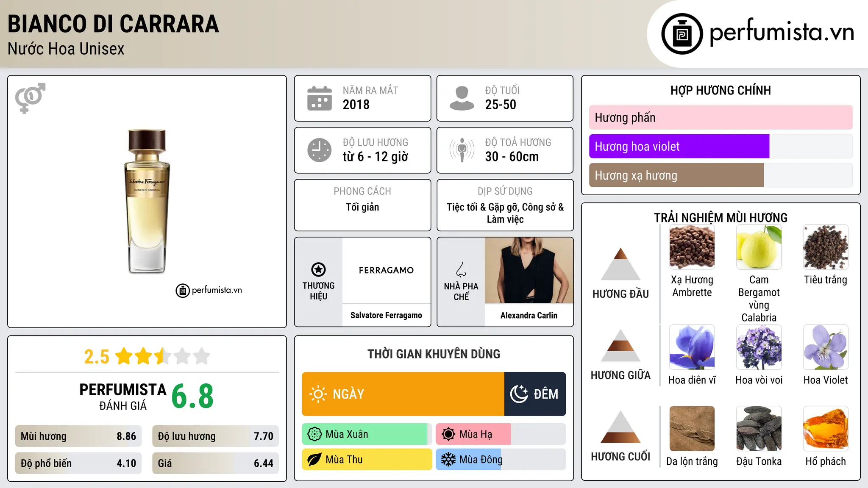The width and height of the screenshot is (868, 488).
Task: Click the five-star rating row
Action: click(x=163, y=356)
